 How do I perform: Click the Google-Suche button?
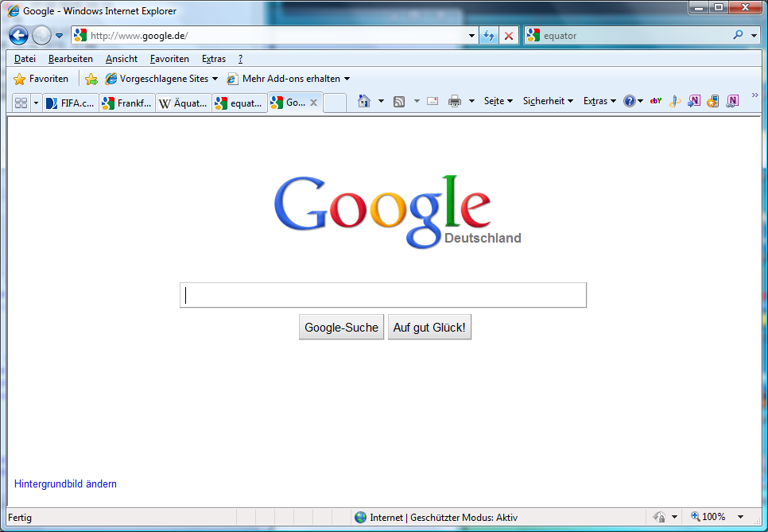pos(341,328)
